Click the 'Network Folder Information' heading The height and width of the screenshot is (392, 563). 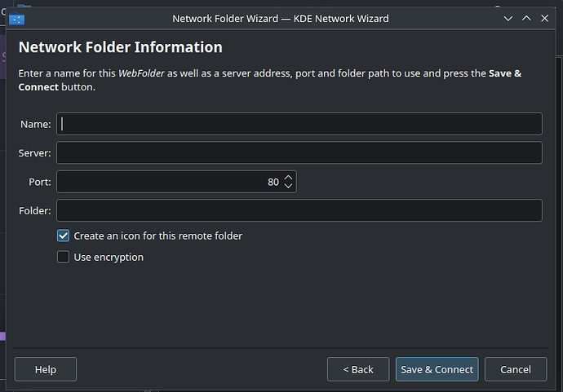point(120,47)
